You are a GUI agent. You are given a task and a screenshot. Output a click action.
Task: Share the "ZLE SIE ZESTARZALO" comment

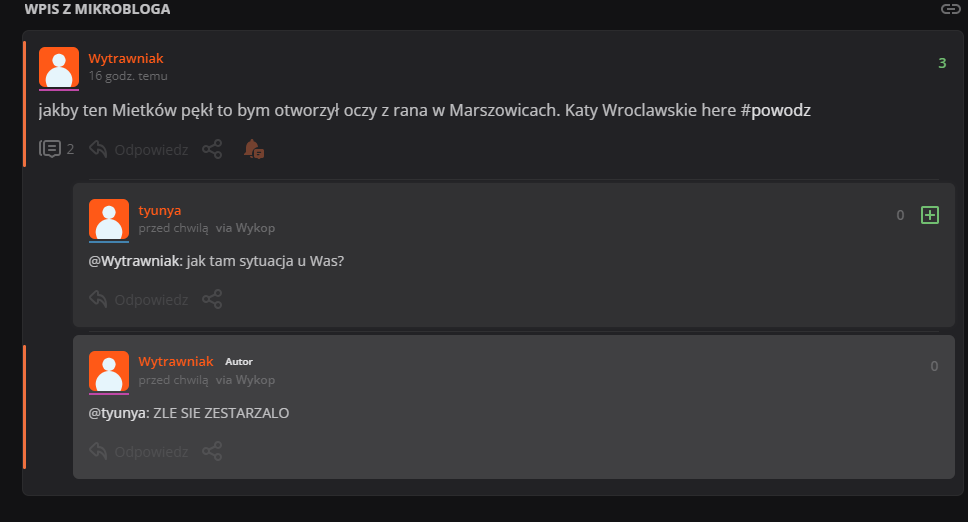point(212,451)
